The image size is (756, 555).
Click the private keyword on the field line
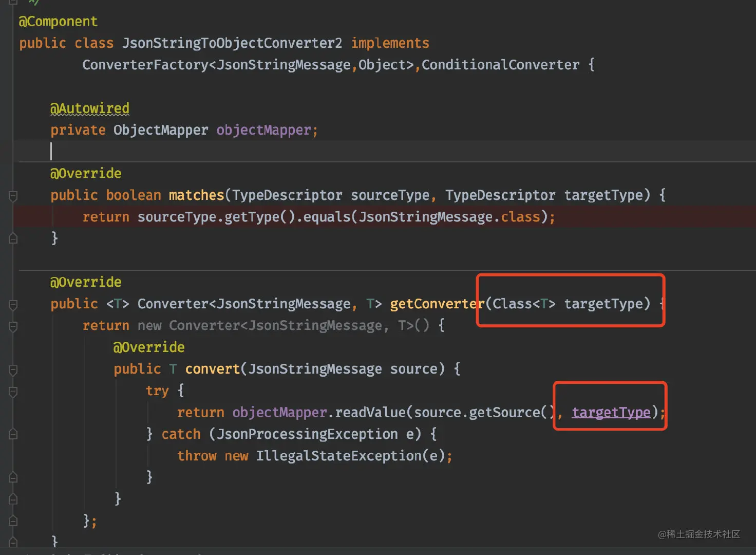tap(78, 130)
